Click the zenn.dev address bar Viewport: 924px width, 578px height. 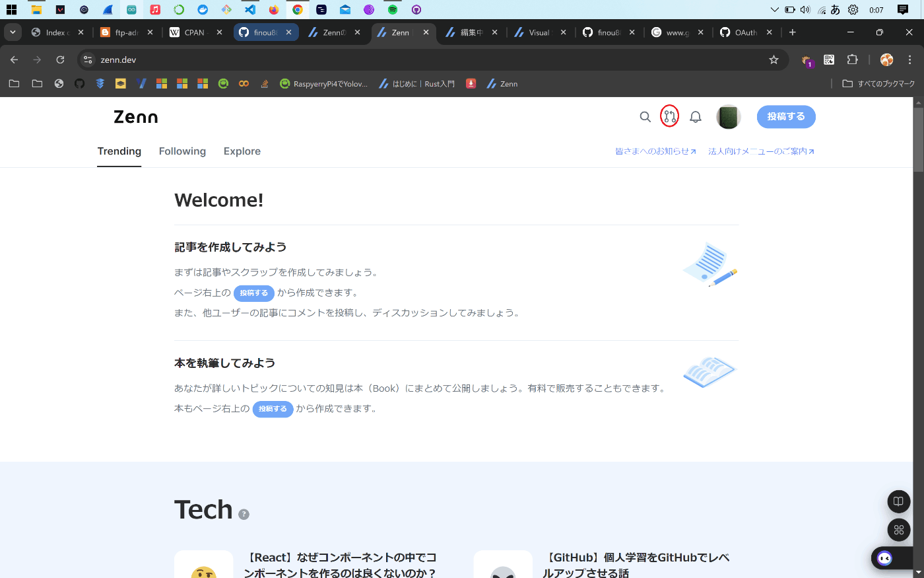[432, 59]
